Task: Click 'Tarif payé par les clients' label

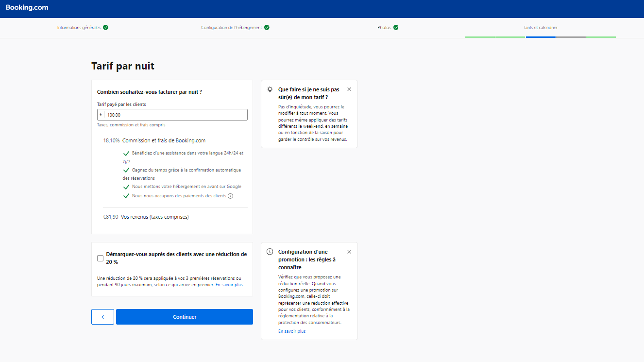Action: pos(121,104)
